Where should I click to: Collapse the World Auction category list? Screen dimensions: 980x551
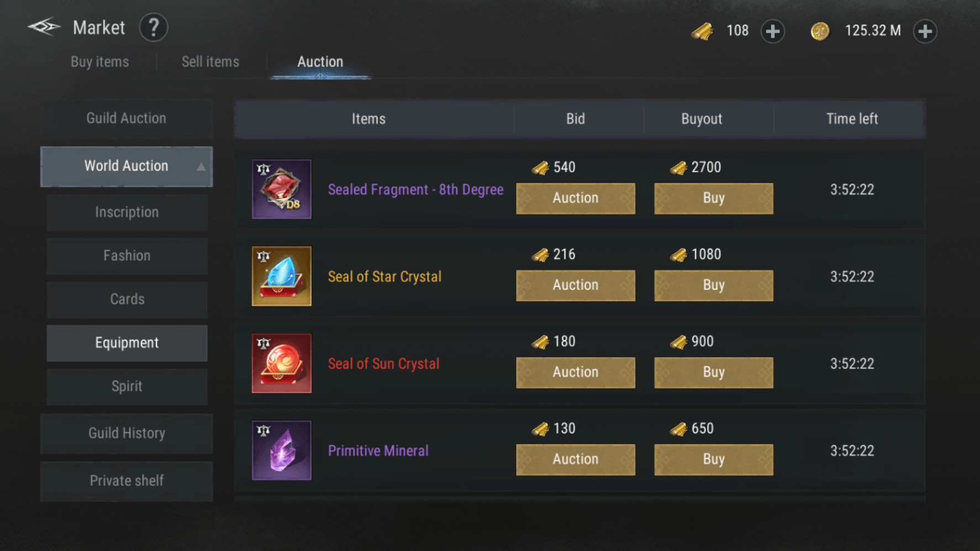coord(201,167)
